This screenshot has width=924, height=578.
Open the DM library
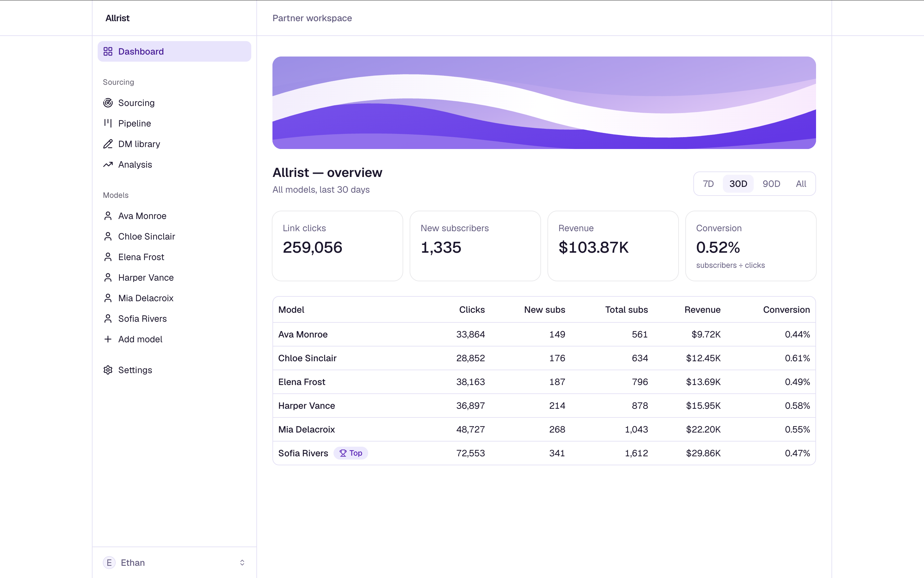(174, 144)
